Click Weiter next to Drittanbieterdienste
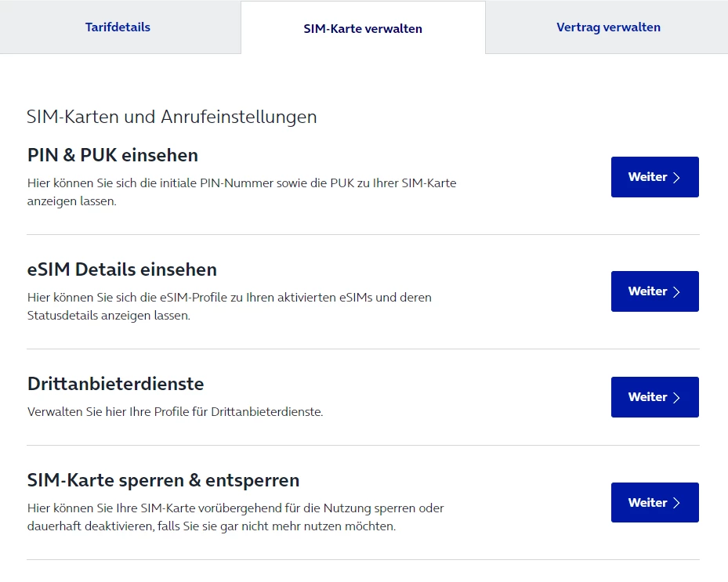The image size is (728, 582). click(x=654, y=397)
